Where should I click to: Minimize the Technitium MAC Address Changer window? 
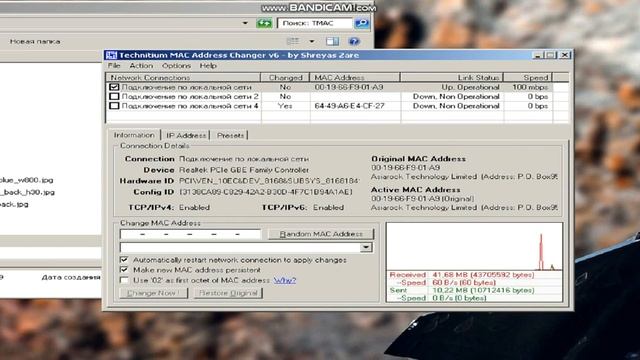(538, 55)
